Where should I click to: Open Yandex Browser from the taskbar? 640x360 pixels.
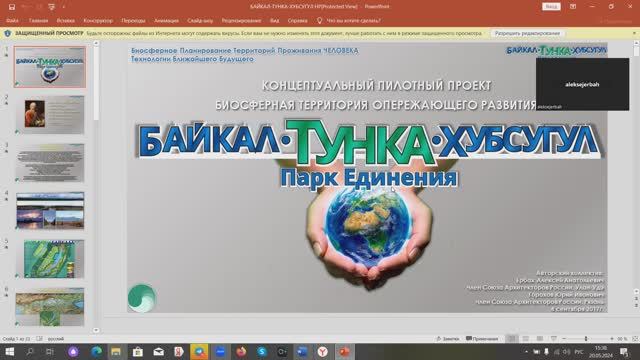coord(322,352)
